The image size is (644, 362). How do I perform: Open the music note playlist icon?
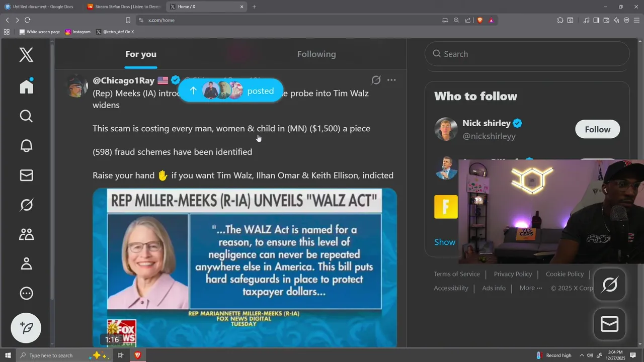[586, 20]
